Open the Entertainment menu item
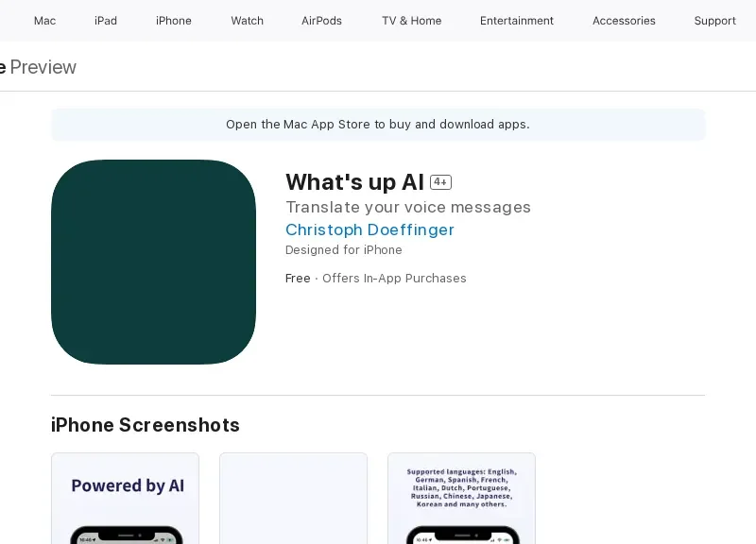The image size is (756, 544). (517, 21)
